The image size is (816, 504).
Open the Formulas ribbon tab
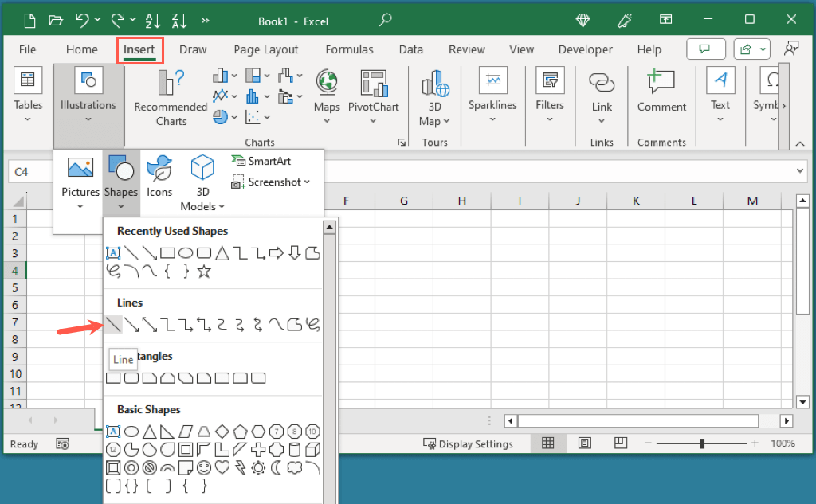point(349,49)
